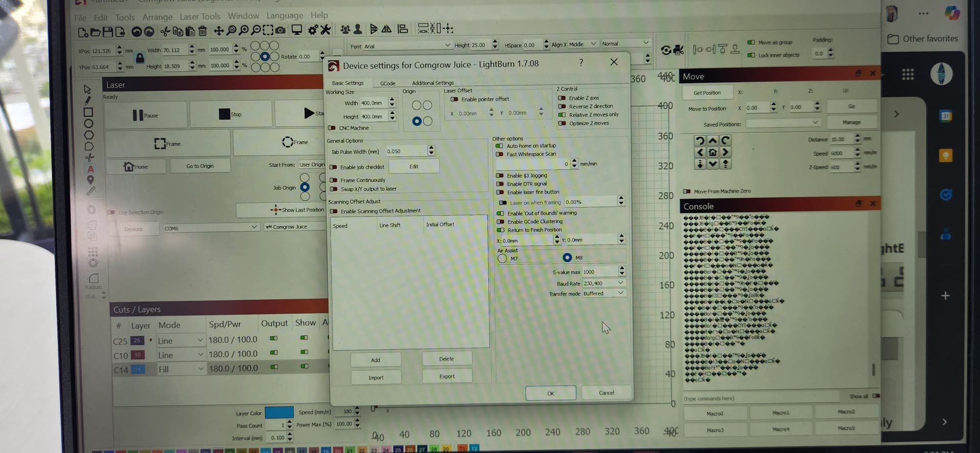Click Go to Origin button
The height and width of the screenshot is (453, 980).
tap(200, 166)
